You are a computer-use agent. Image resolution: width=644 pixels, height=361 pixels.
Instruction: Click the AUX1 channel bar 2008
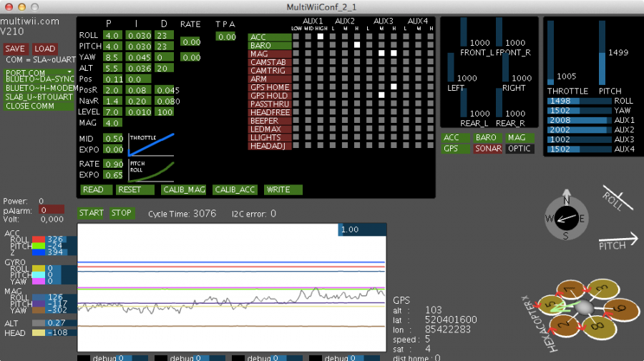point(579,120)
